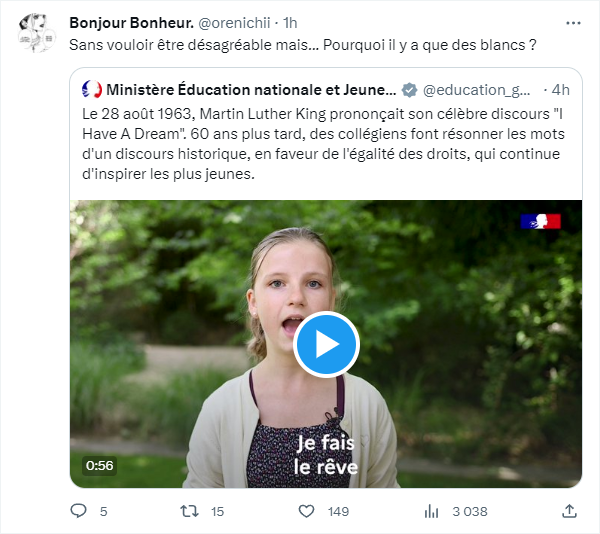Open view analytics bar chart icon

click(x=432, y=511)
